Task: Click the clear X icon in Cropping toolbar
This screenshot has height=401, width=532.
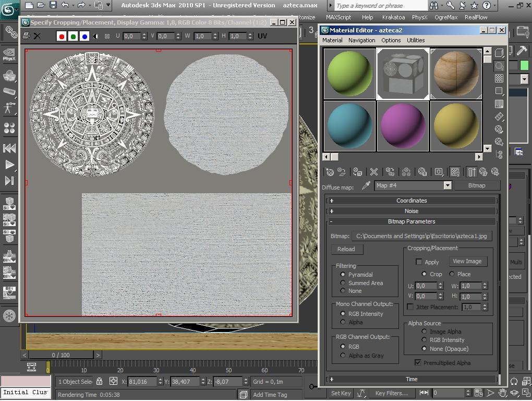Action: (38, 36)
